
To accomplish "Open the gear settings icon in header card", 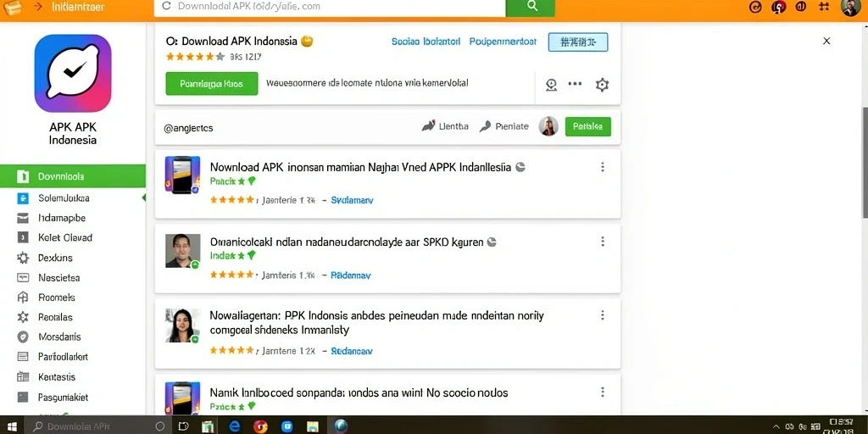I will point(602,85).
